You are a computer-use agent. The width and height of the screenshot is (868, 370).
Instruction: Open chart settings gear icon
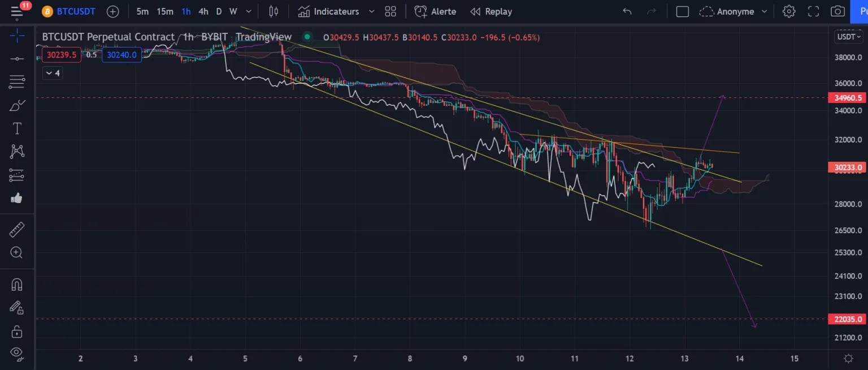click(789, 11)
